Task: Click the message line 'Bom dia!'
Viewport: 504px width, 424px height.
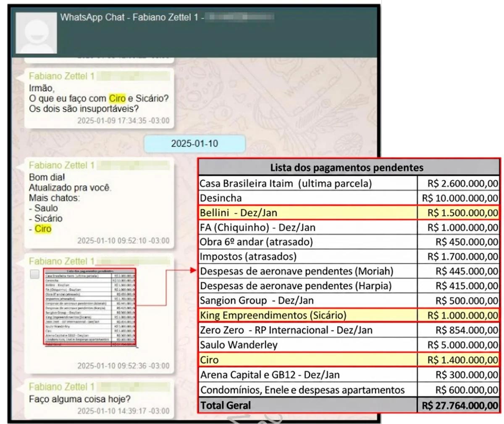Action: pos(47,177)
